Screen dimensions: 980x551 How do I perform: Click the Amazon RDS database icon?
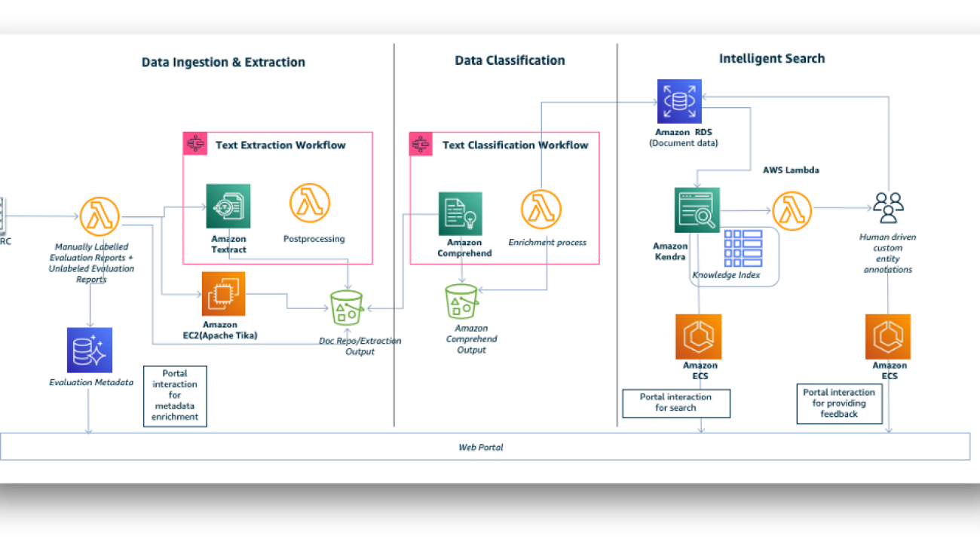pos(679,101)
